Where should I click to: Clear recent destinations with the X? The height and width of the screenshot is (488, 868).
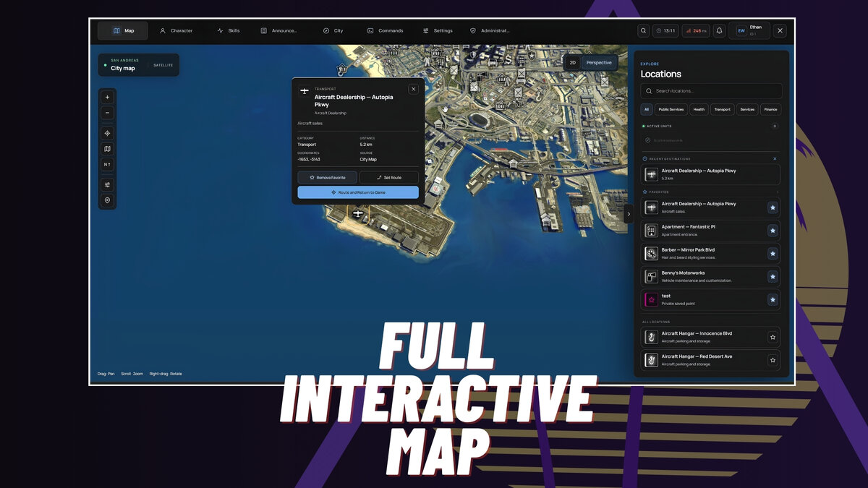[775, 158]
